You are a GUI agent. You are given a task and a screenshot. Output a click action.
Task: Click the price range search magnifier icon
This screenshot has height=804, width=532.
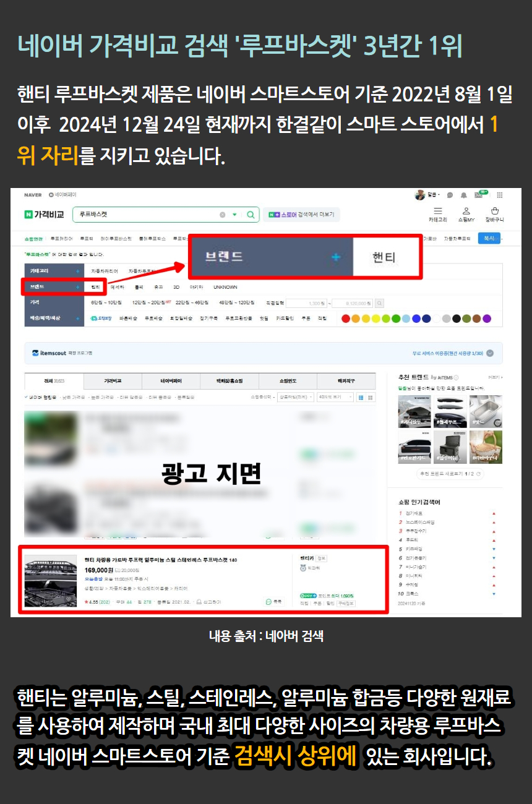[380, 303]
